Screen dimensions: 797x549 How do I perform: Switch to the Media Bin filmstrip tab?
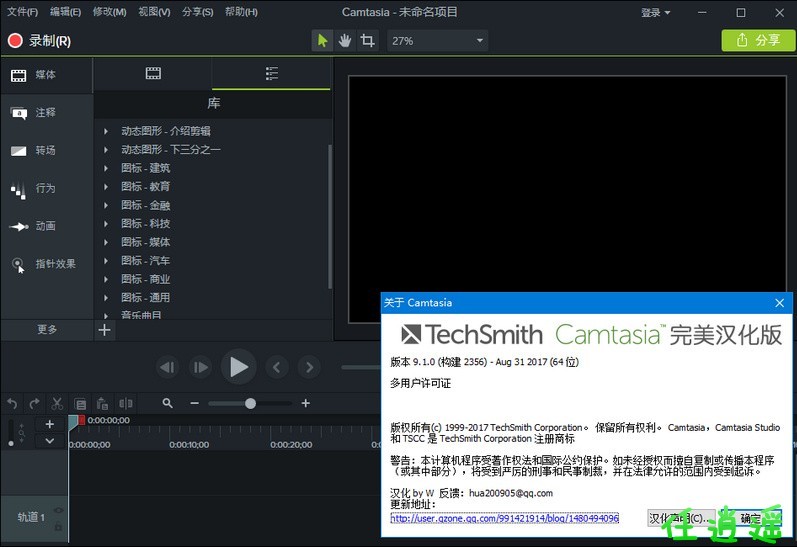(153, 74)
